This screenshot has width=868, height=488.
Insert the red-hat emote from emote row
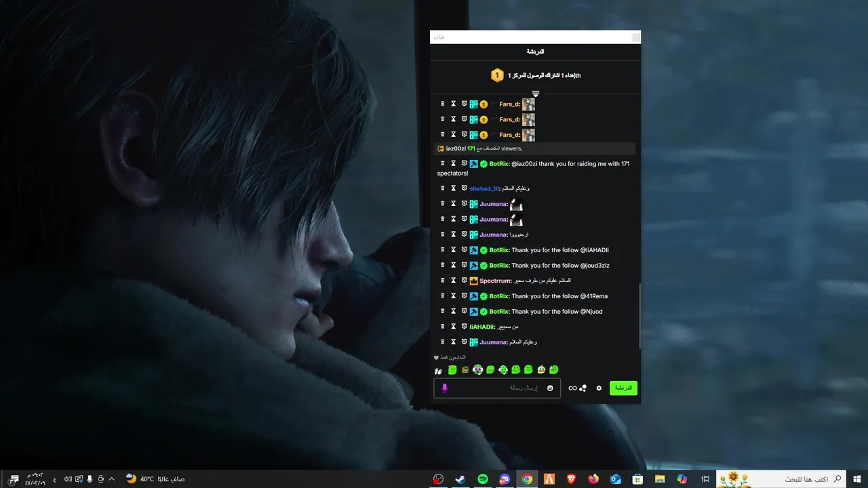pyautogui.click(x=541, y=370)
